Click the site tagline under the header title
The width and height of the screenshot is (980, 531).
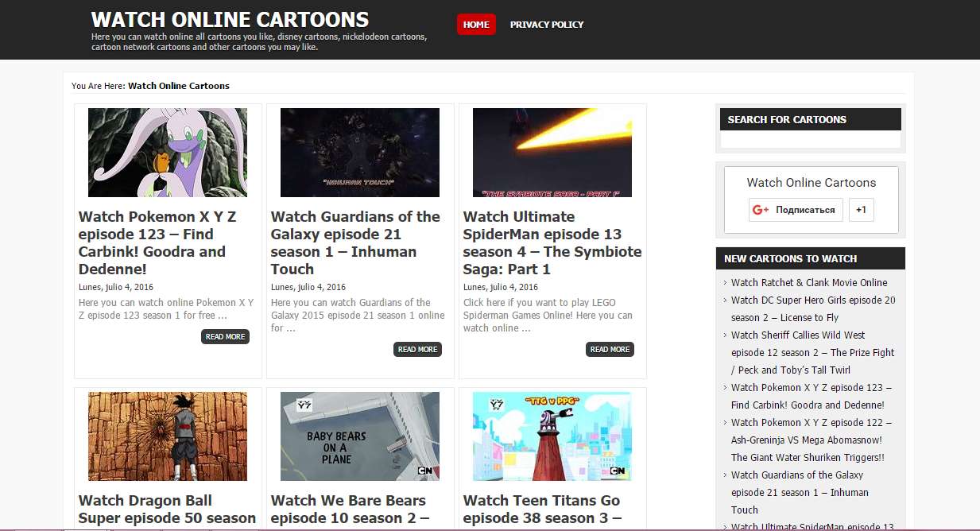(x=259, y=41)
